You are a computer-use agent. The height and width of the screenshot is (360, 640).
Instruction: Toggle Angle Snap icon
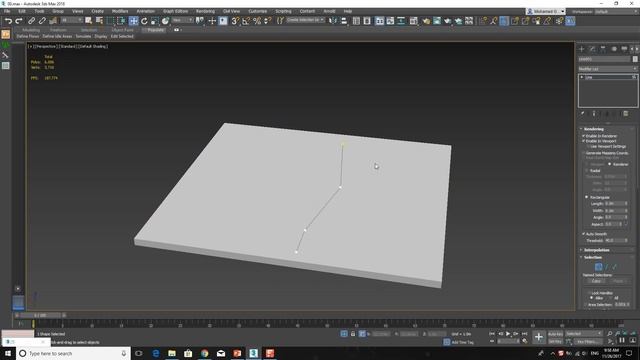(246, 21)
